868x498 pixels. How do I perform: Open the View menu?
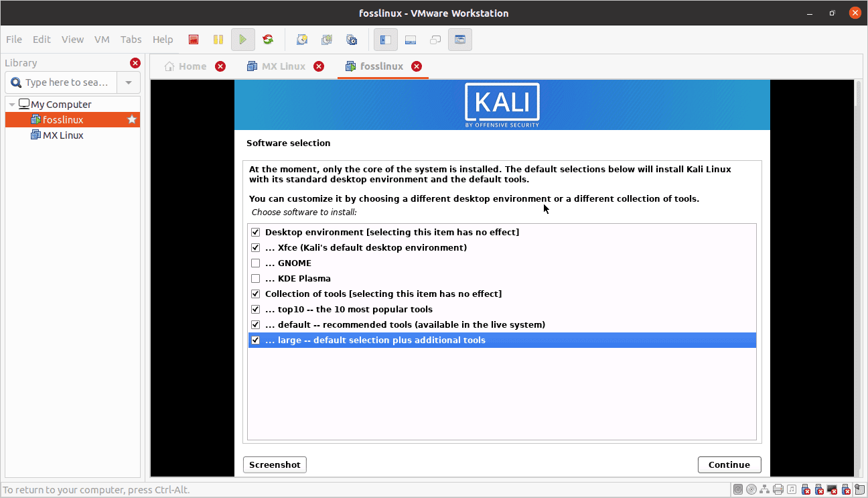[72, 40]
